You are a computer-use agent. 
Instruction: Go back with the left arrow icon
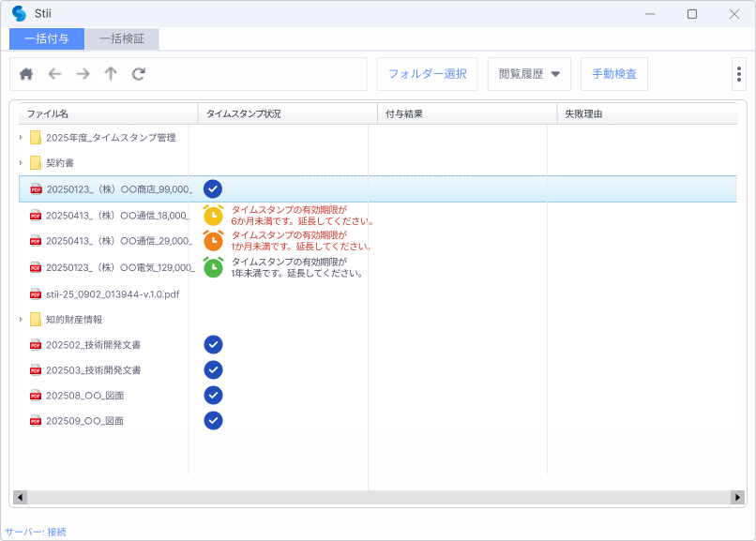(54, 74)
